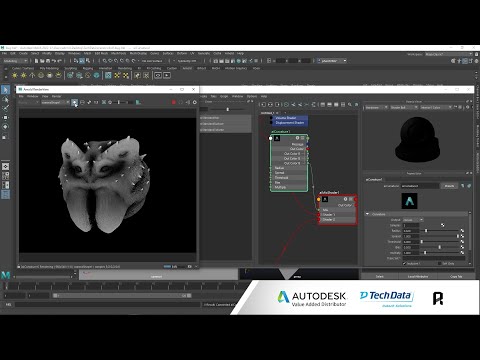
Task: Open the Window menu in Hypershade
Action: click(x=237, y=96)
